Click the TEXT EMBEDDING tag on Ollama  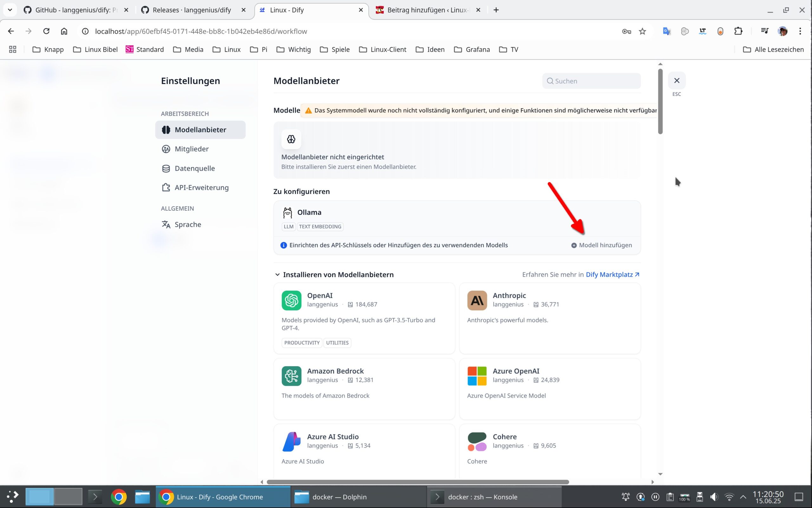320,227
